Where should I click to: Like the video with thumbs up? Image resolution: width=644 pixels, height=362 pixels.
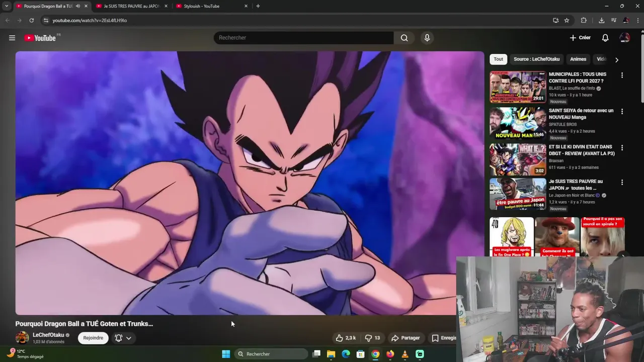(x=346, y=338)
